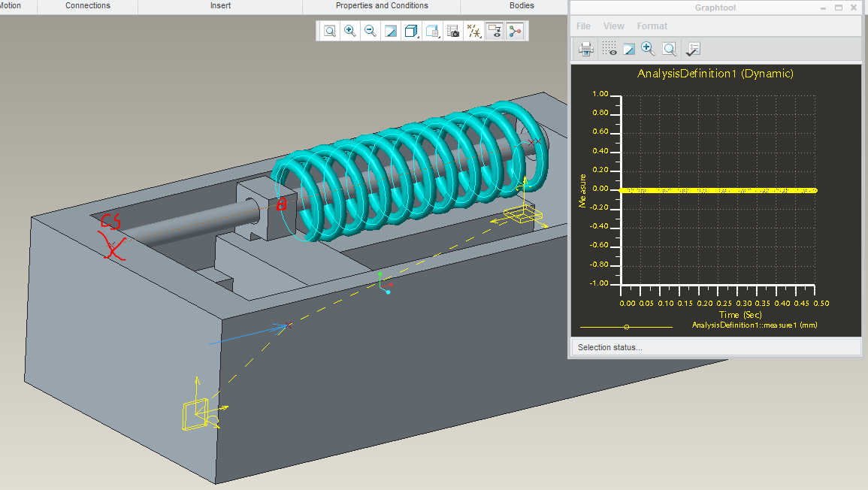
Task: Toggle the annotation display eye button
Action: (494, 31)
